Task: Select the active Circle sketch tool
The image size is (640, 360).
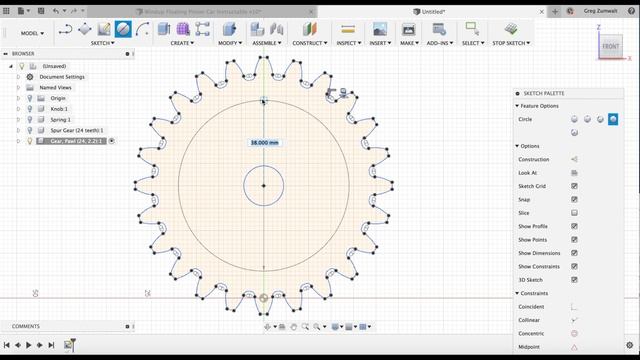Action: point(123,29)
